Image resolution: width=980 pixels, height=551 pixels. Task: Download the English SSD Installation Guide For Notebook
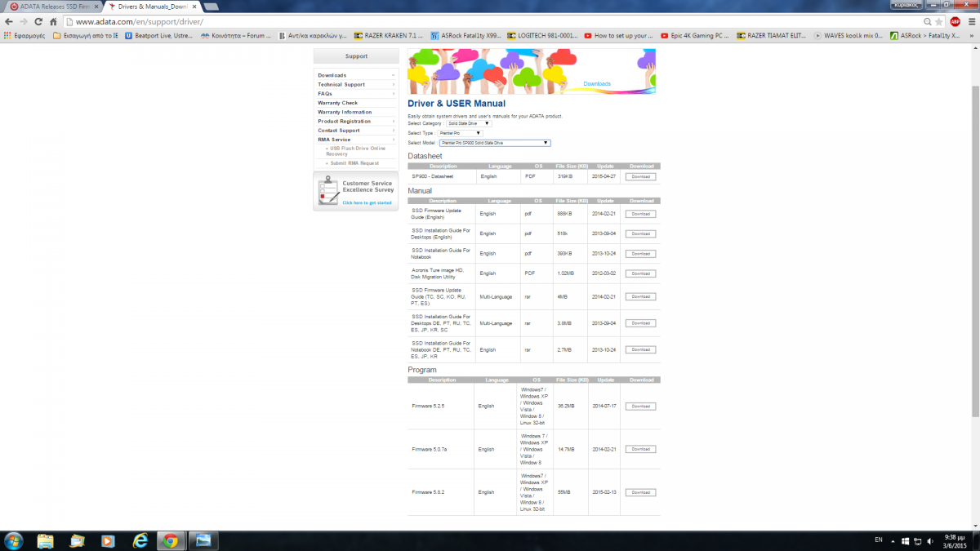(640, 254)
